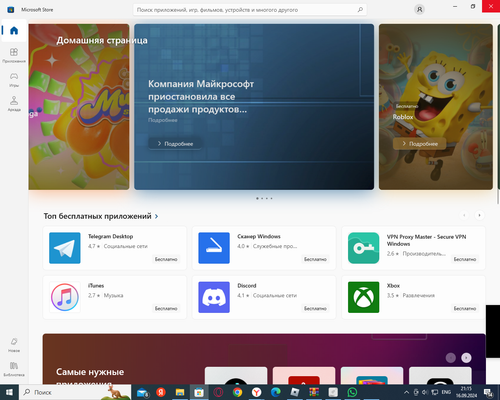Viewport: 500px width, 400px height.
Task: Expand hidden system tray icons
Action: click(x=406, y=392)
